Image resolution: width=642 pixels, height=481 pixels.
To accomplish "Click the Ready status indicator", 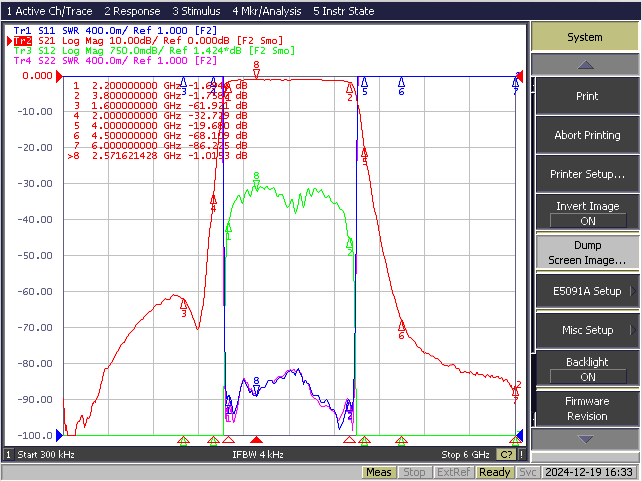I will click(x=494, y=472).
